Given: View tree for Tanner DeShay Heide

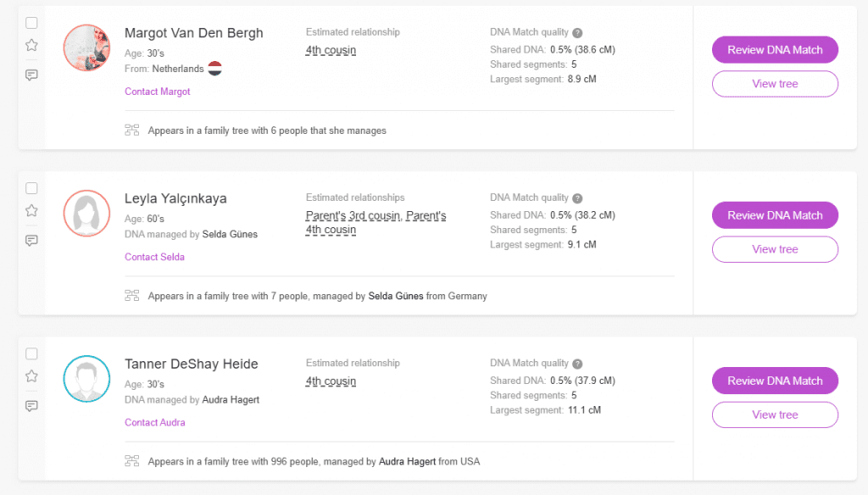Looking at the screenshot, I should click(x=775, y=414).
